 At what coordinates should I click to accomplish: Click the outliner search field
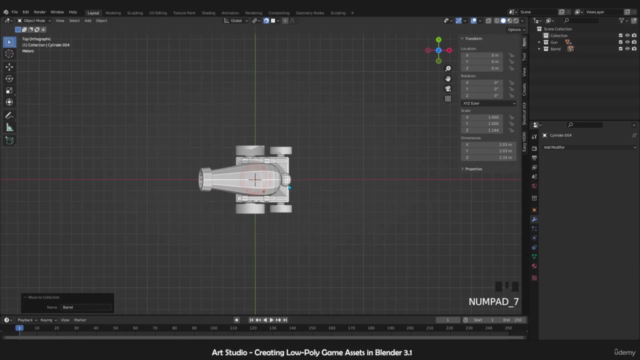pos(582,20)
